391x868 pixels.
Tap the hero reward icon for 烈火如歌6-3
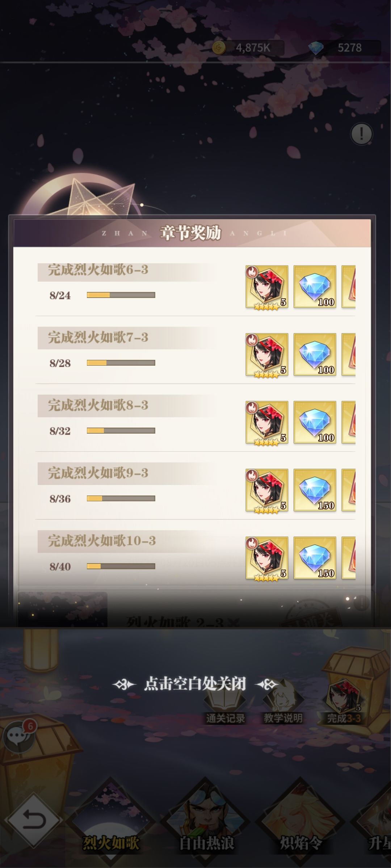267,287
